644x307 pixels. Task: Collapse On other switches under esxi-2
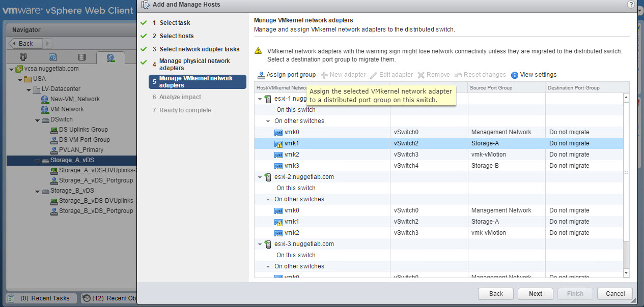[268, 199]
